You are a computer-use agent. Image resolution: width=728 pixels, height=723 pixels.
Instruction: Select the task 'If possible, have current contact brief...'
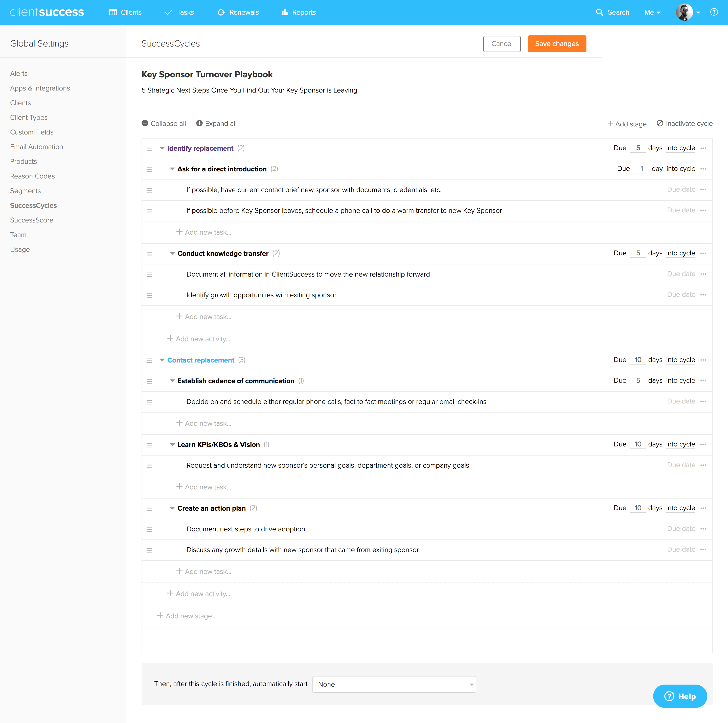[x=314, y=190]
